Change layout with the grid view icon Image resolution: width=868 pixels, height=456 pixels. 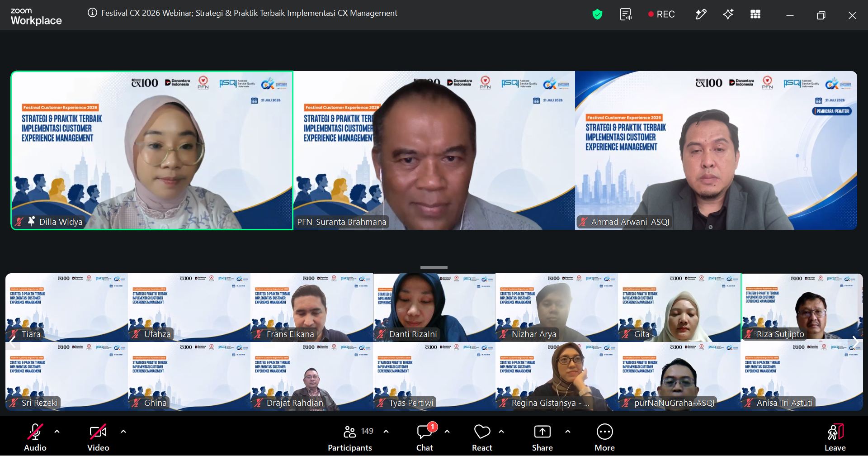point(755,14)
